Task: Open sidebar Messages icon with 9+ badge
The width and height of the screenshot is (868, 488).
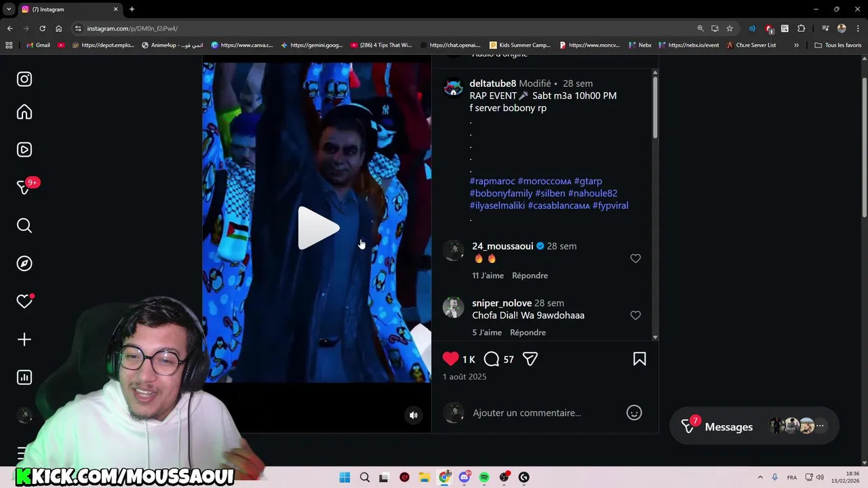Action: coord(26,186)
